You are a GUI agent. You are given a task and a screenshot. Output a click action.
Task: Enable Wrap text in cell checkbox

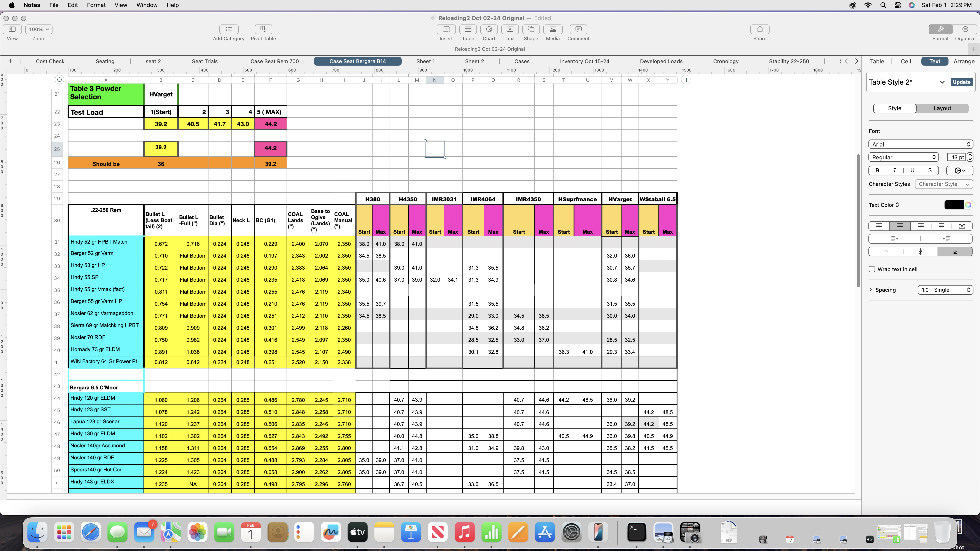point(872,269)
